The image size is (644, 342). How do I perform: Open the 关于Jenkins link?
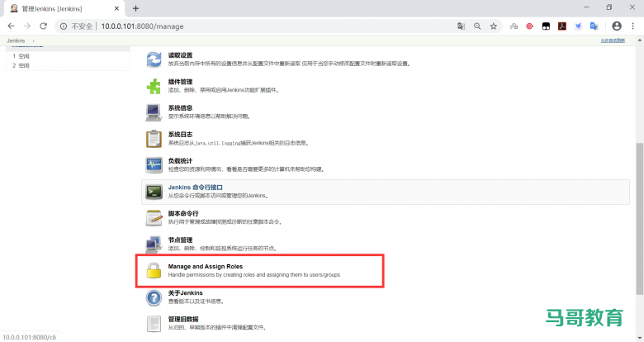pyautogui.click(x=185, y=293)
